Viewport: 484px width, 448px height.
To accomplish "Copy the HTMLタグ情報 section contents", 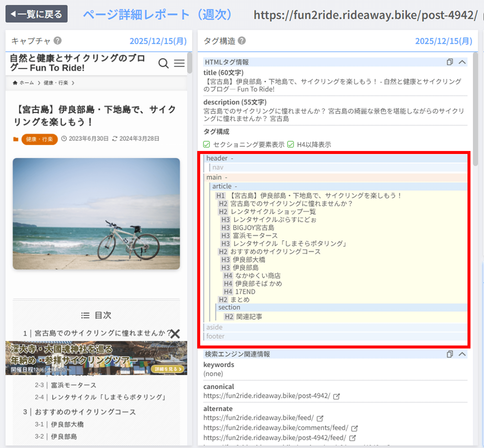I will point(450,62).
